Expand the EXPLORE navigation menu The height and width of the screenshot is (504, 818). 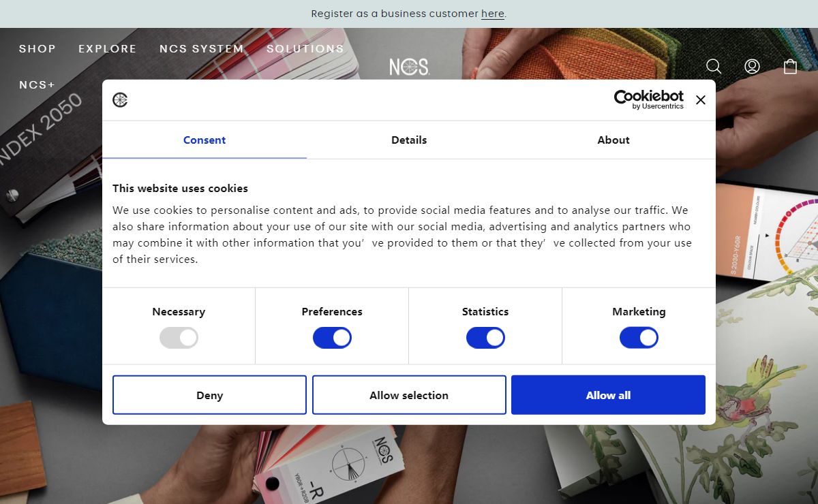108,49
